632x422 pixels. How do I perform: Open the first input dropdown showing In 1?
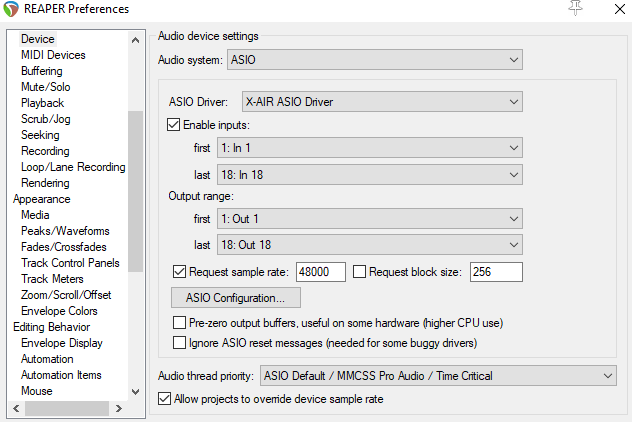[370, 148]
